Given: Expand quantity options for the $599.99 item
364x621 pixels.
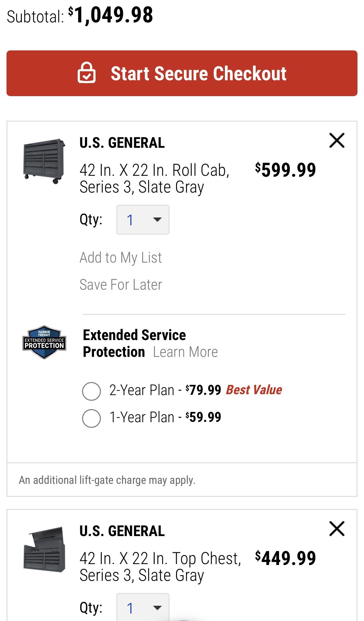Looking at the screenshot, I should [x=142, y=219].
